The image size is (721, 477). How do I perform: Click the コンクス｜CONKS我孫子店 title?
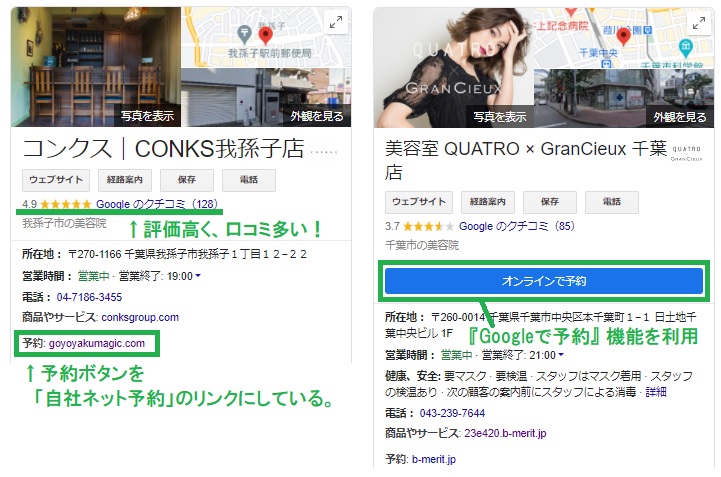[163, 149]
